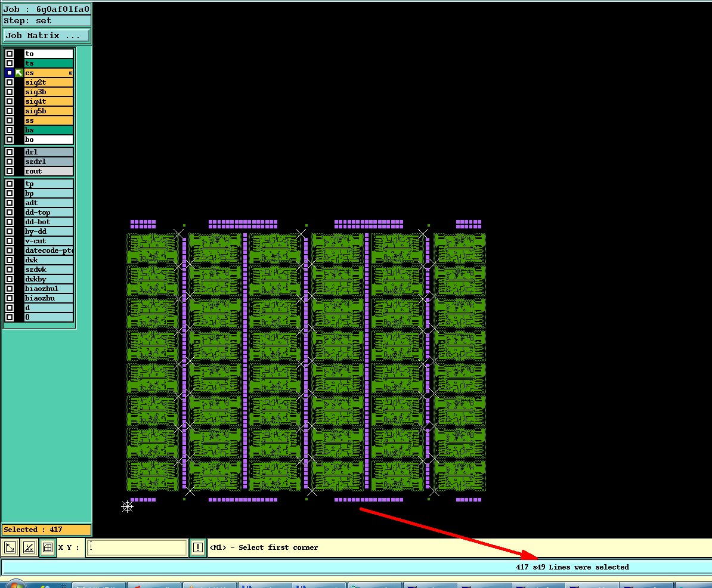Enable the checkbox beside sig2t layer

10,82
